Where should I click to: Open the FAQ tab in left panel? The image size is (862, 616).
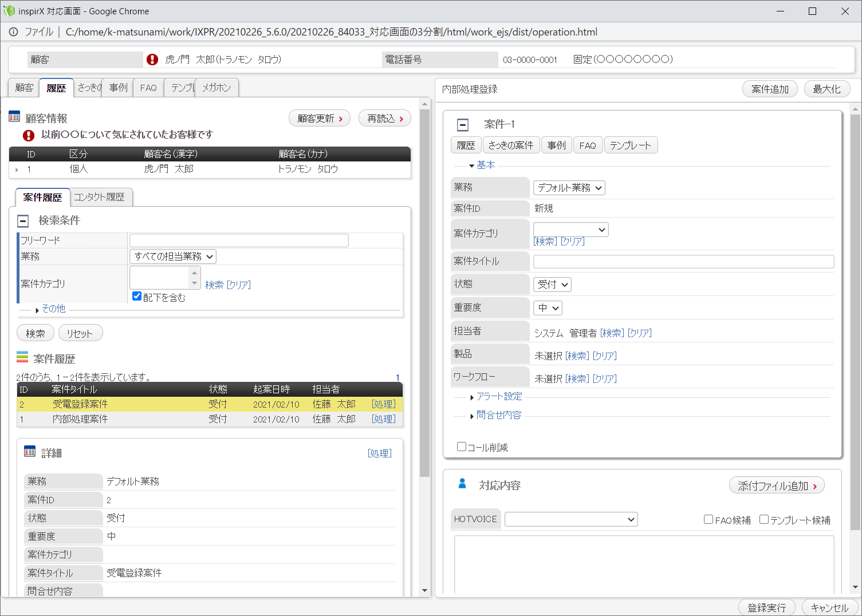148,88
